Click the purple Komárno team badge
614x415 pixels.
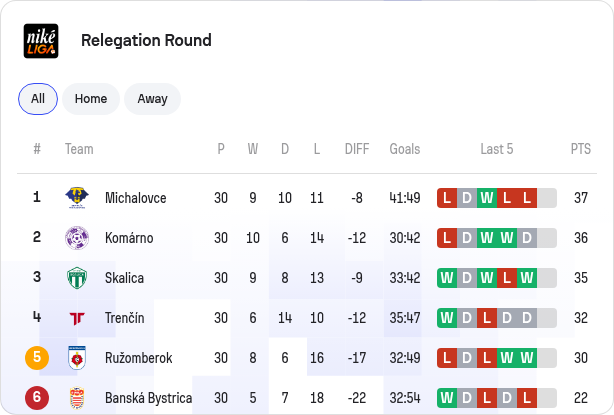pyautogui.click(x=77, y=238)
